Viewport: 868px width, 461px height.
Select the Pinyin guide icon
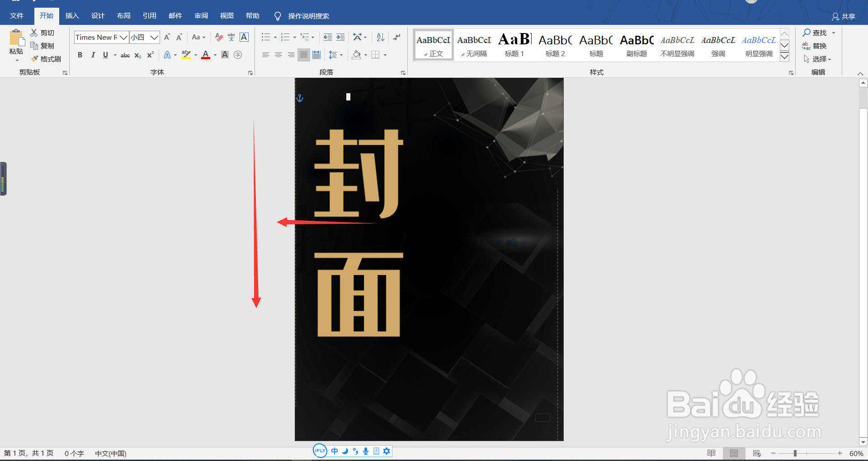(x=231, y=37)
